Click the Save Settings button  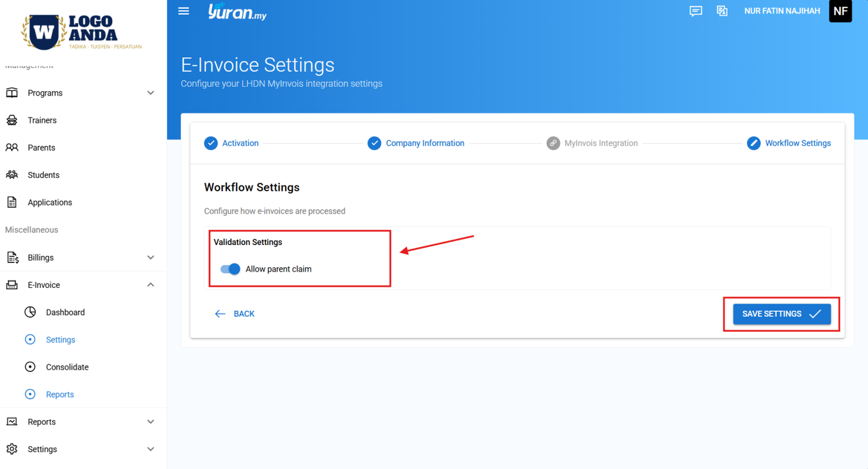(x=781, y=314)
